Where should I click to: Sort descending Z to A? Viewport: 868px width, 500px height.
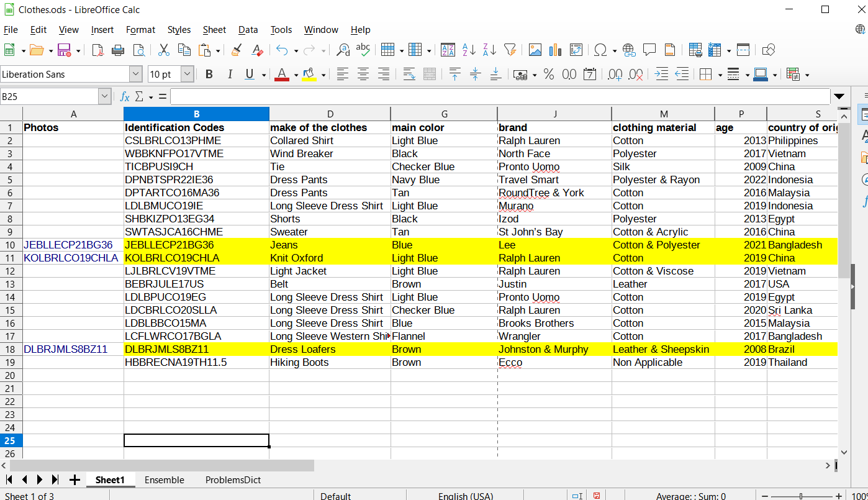coord(489,50)
